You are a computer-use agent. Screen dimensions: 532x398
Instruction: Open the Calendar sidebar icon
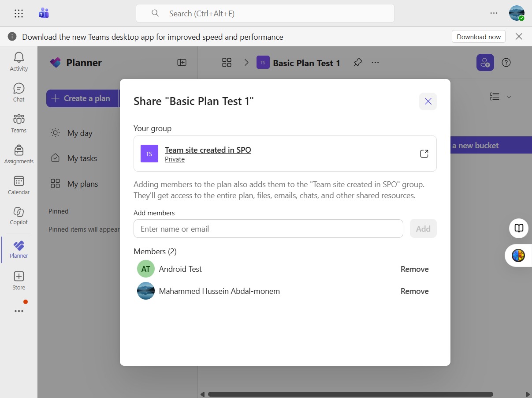click(19, 185)
